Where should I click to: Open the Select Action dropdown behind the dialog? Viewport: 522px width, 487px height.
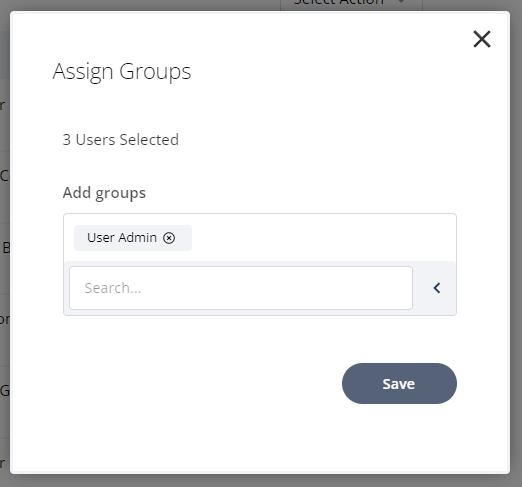tap(351, 3)
